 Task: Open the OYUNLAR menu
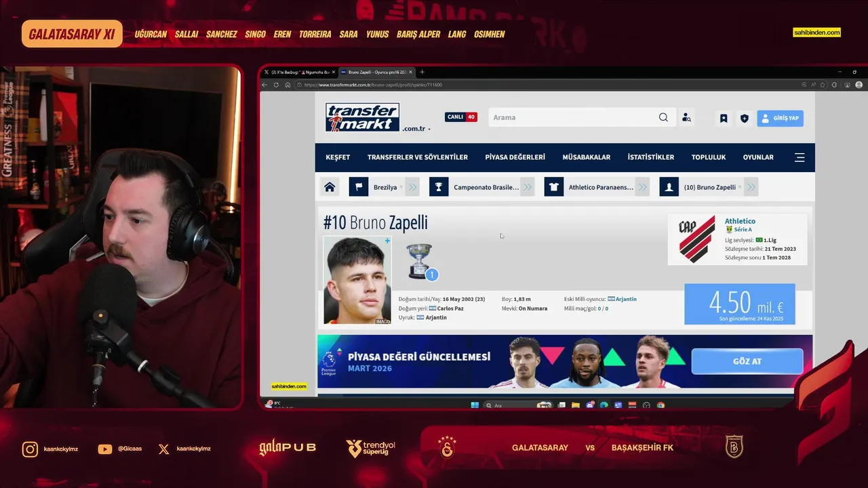point(758,157)
